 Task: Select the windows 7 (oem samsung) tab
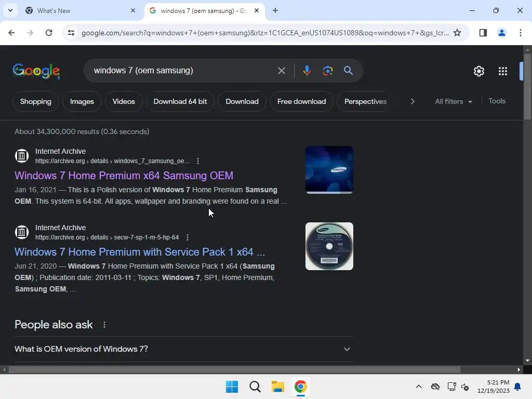(205, 10)
